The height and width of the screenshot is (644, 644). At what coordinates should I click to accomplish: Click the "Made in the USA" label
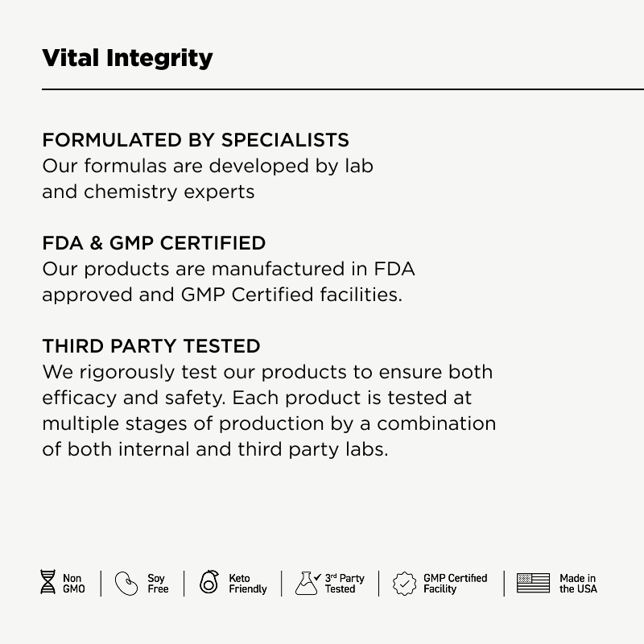point(578,584)
